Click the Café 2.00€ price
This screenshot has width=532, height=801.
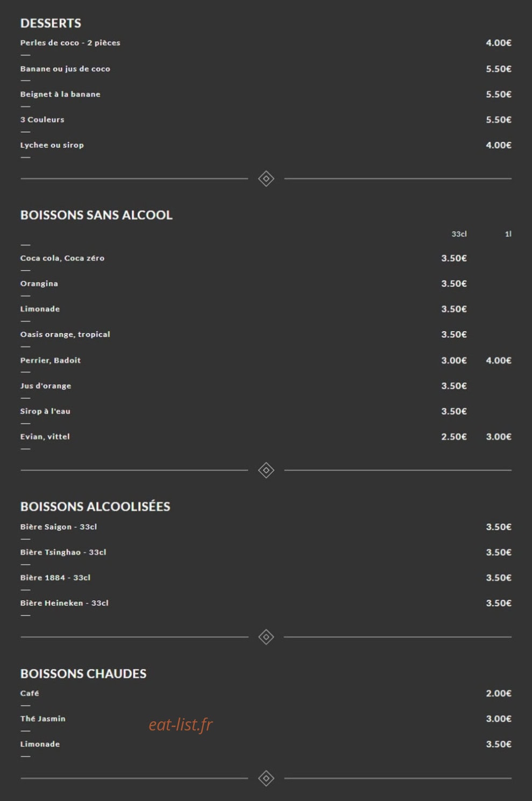499,693
